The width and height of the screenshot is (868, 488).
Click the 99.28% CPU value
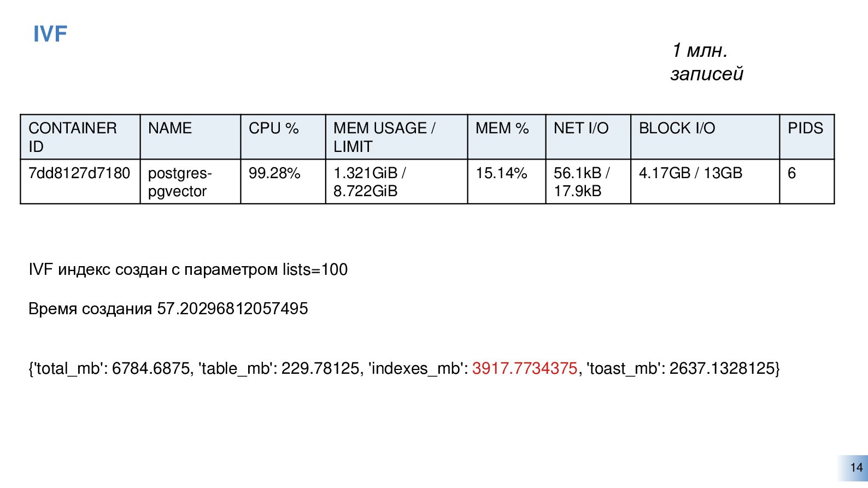click(x=274, y=173)
